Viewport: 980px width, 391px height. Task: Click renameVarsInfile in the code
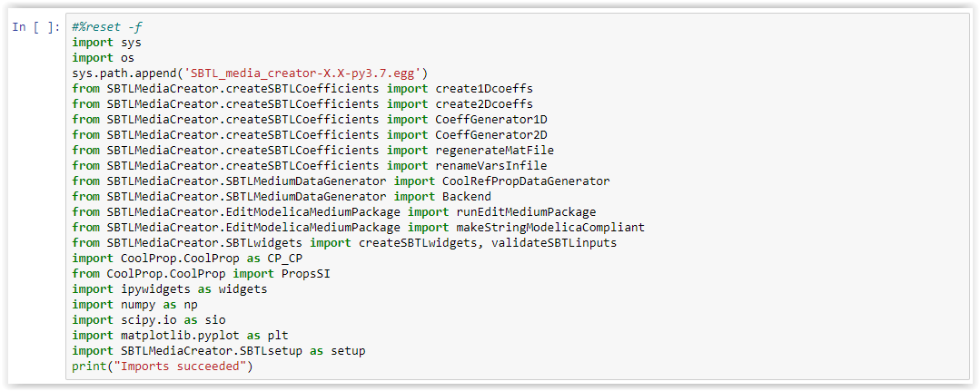click(491, 165)
